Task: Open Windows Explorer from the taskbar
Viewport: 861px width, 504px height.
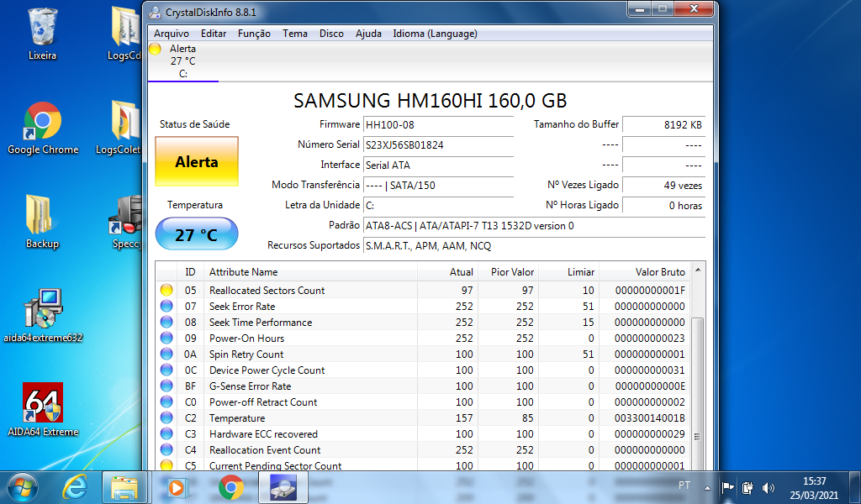Action: click(x=124, y=487)
